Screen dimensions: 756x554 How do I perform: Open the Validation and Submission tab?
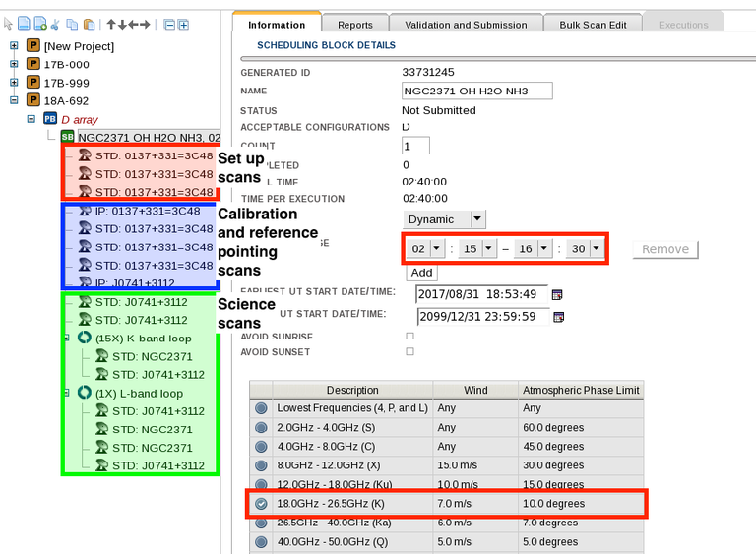coord(466,25)
